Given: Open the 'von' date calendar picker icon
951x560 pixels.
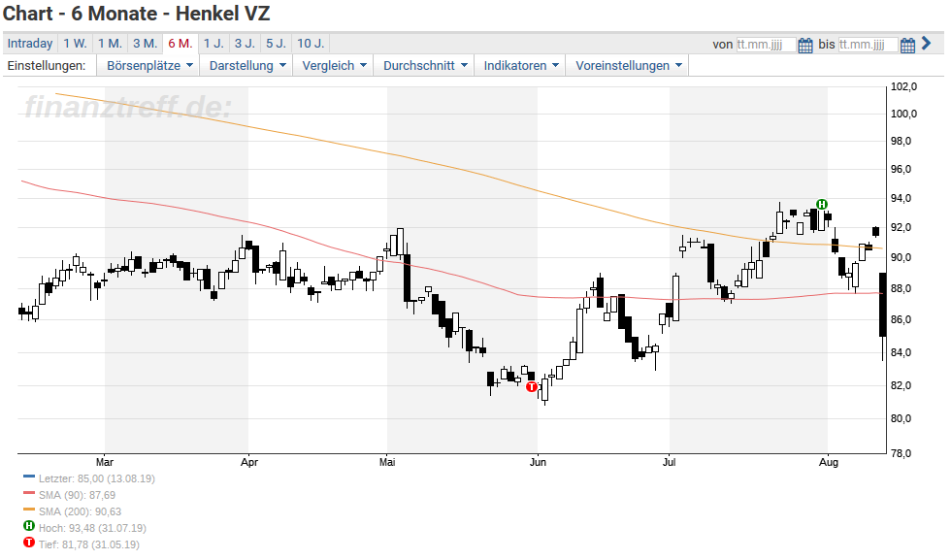Looking at the screenshot, I should tap(804, 45).
